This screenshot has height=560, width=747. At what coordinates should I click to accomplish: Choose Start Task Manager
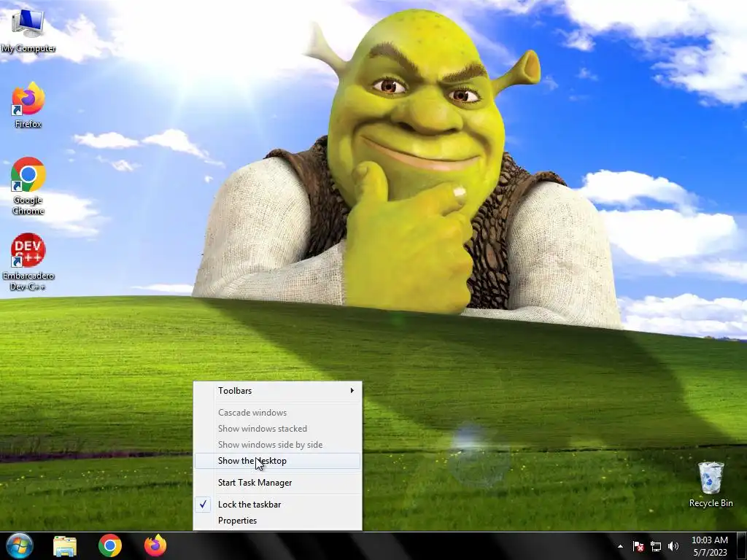coord(277,483)
